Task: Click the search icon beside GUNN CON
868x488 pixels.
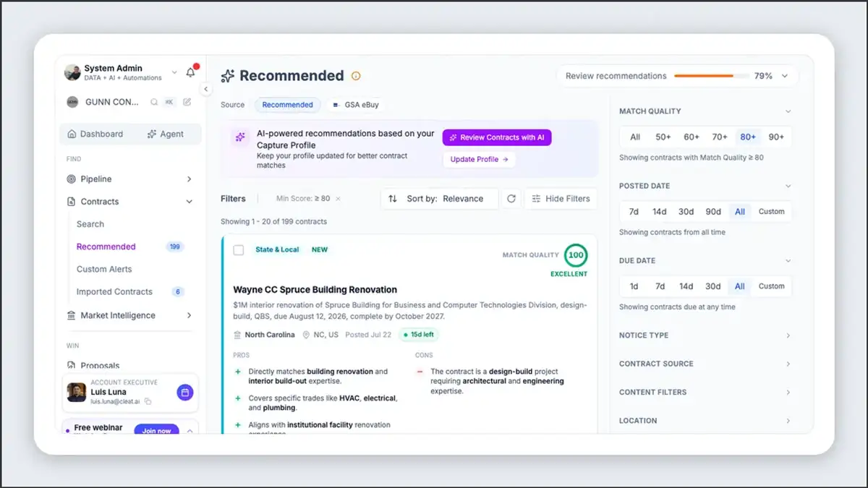Action: click(x=154, y=102)
